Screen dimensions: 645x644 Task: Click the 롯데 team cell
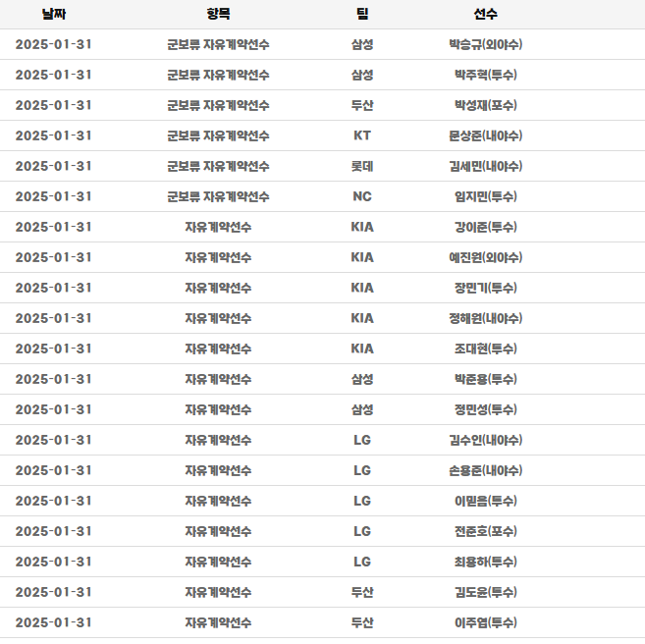[x=362, y=166]
